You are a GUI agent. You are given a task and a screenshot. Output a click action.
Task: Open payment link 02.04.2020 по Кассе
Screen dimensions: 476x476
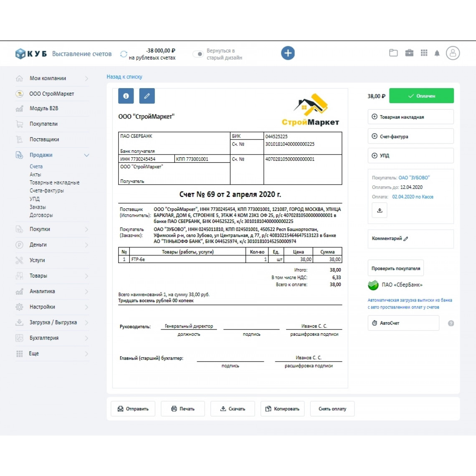(x=413, y=197)
